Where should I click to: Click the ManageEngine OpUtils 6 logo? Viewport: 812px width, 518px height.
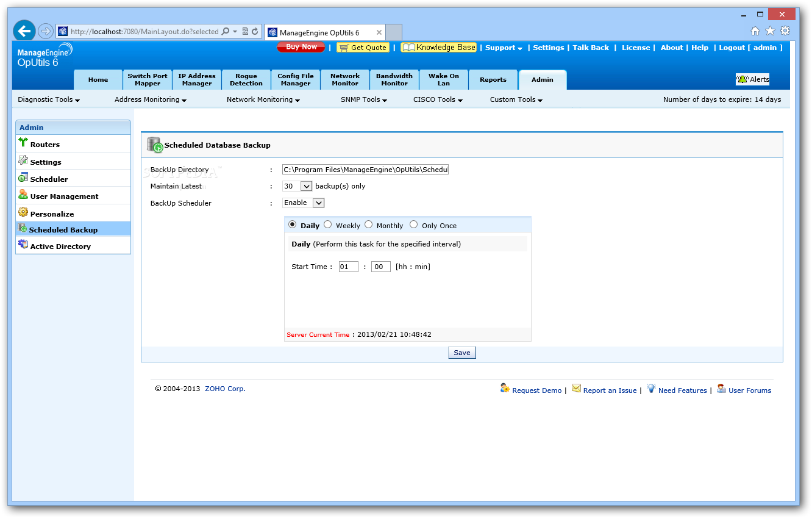(45, 55)
